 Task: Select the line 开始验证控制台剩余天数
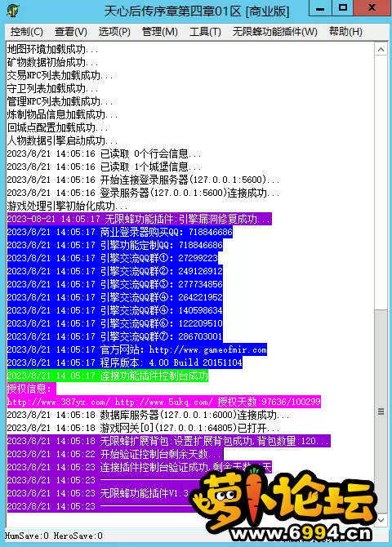click(x=115, y=455)
